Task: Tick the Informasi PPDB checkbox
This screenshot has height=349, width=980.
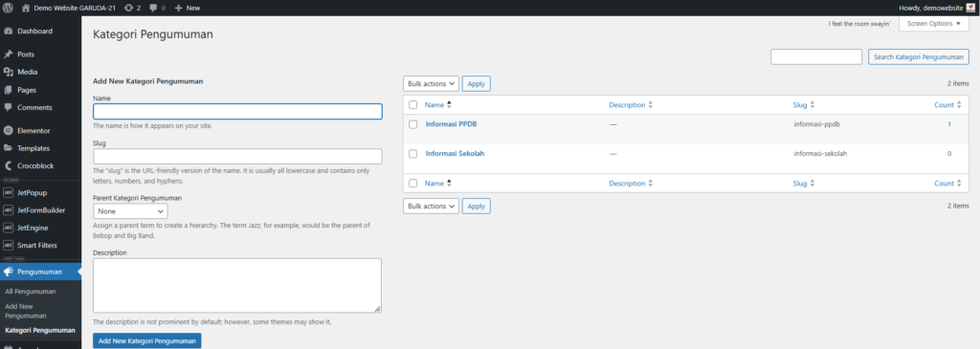Action: point(412,124)
